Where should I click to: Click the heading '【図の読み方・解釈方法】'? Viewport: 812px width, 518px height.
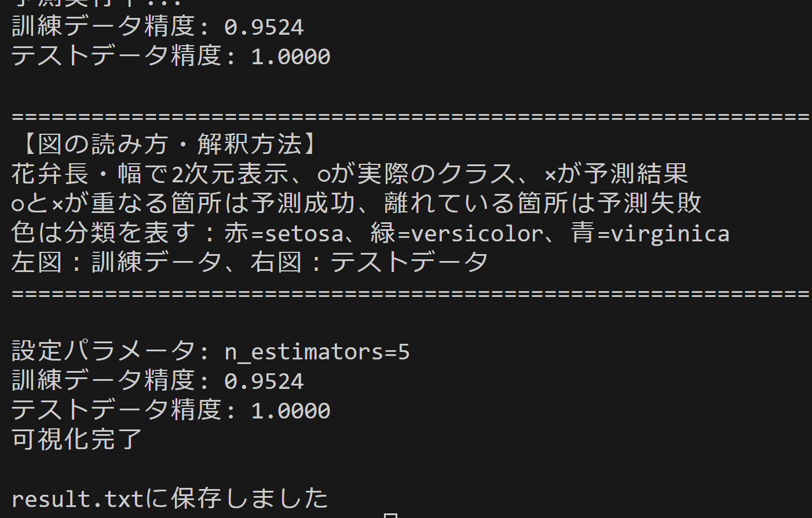(x=170, y=144)
